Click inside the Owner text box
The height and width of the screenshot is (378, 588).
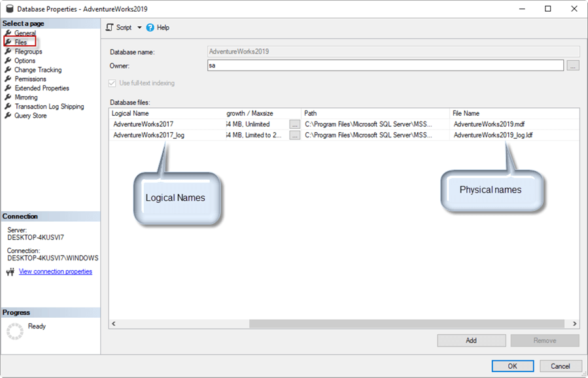pos(327,65)
